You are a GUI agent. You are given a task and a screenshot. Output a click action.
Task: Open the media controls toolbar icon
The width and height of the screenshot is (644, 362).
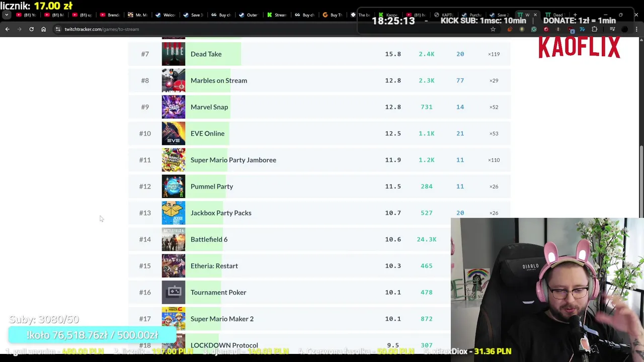(612, 29)
